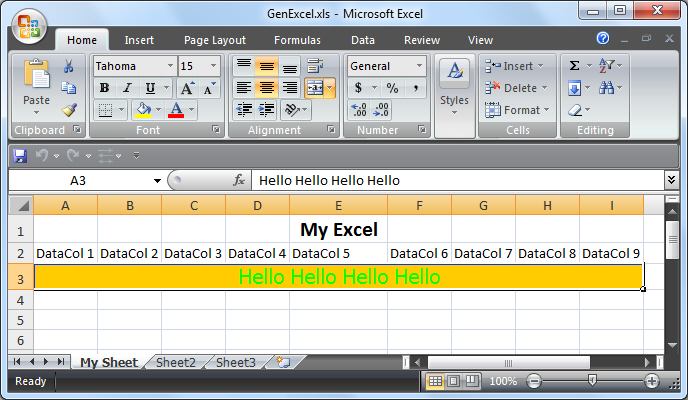Click the Cut scissors icon
Screen dimensions: 688x400
click(x=68, y=66)
